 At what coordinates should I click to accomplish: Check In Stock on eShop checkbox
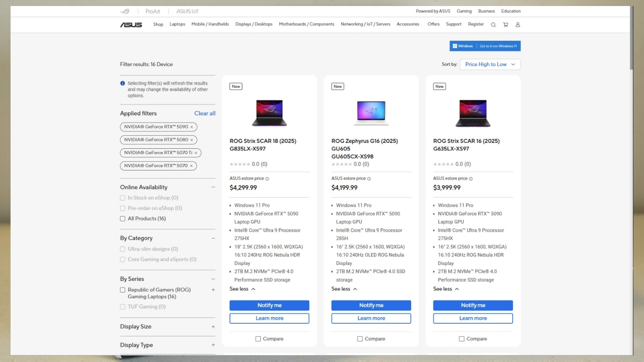pos(122,198)
